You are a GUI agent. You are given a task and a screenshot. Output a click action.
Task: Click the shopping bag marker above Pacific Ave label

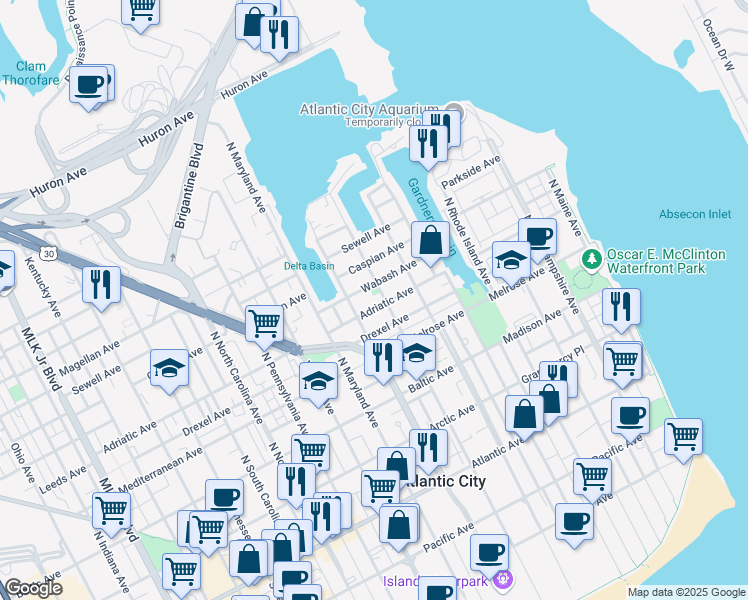coord(398,528)
